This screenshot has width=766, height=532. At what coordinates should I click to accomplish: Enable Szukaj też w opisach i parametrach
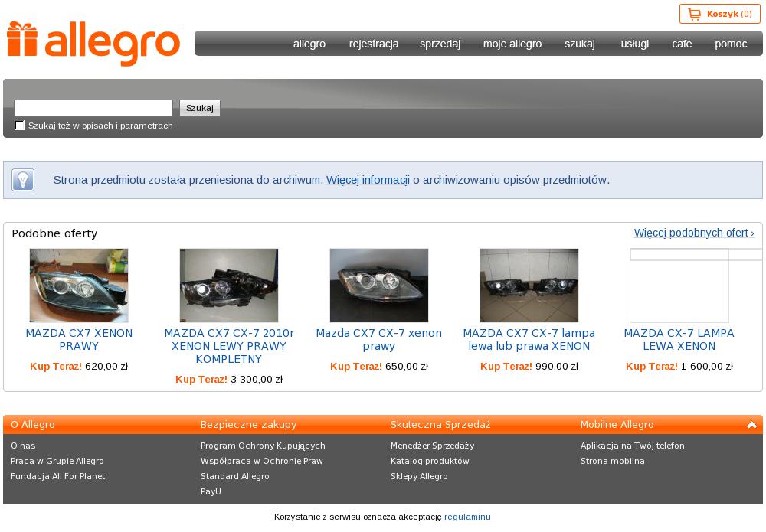coord(20,126)
